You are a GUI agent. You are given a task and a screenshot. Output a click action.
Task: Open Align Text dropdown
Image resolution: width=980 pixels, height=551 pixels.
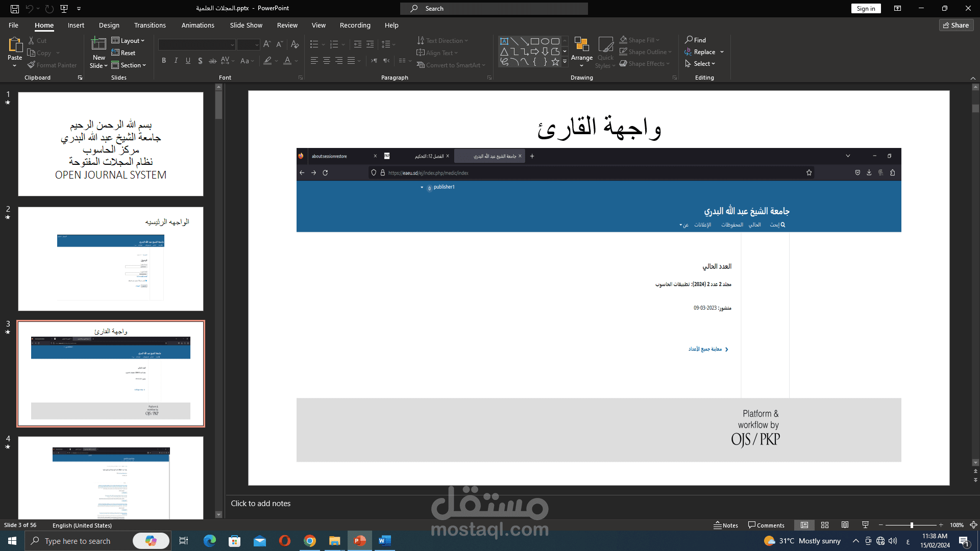(x=437, y=53)
